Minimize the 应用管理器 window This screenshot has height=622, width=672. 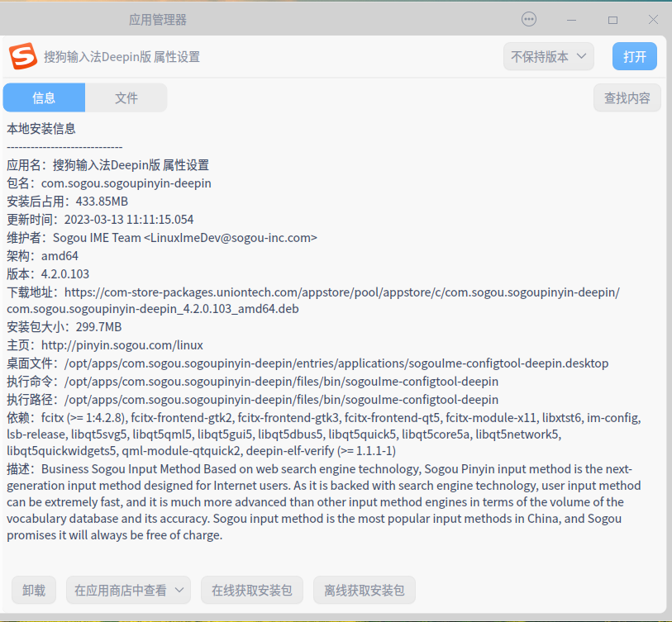571,20
